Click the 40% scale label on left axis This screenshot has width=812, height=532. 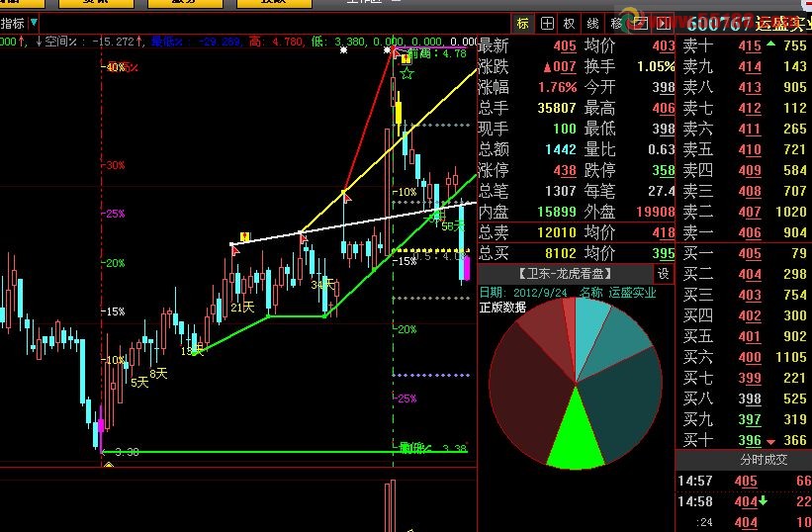(x=116, y=67)
